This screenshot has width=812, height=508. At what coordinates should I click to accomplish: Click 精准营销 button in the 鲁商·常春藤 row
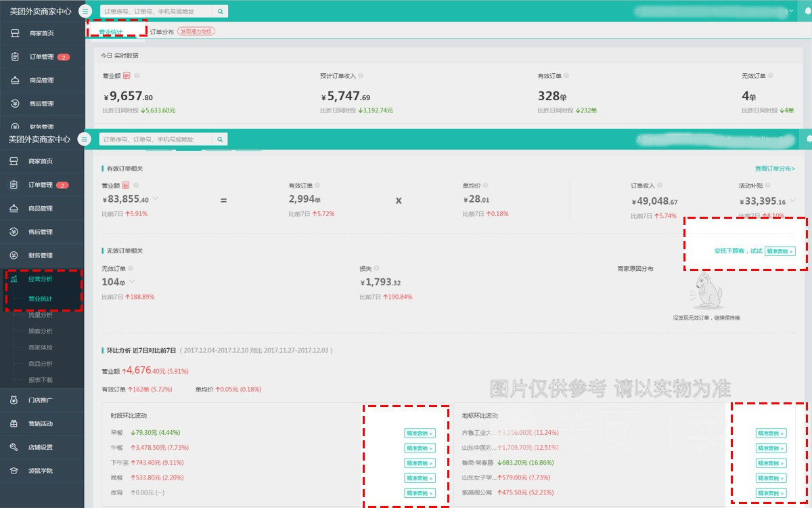pyautogui.click(x=771, y=463)
